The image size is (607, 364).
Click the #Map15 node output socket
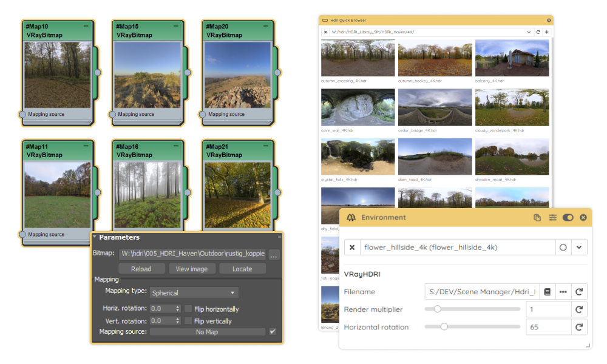[188, 72]
